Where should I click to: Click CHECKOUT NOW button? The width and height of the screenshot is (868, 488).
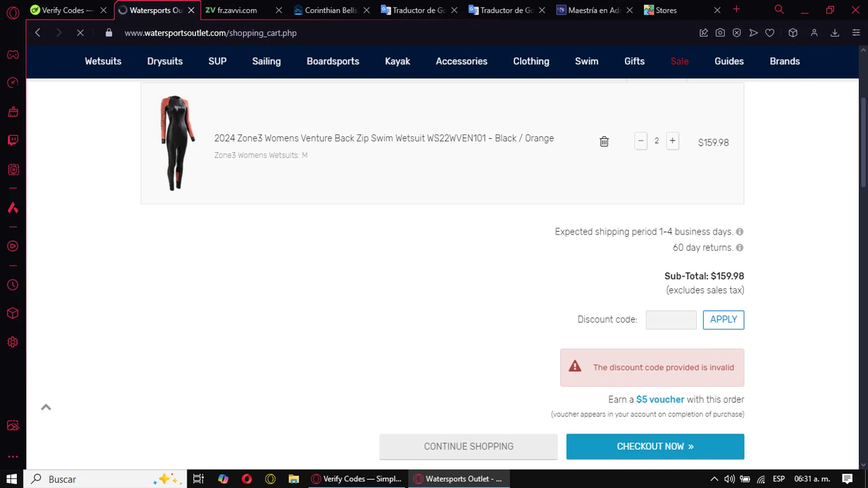(655, 446)
